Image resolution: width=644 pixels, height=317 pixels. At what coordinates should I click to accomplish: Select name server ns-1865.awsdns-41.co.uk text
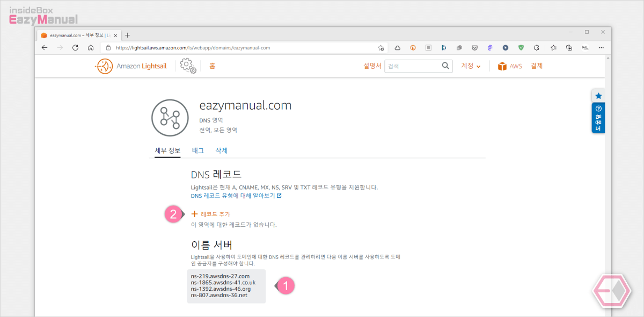pyautogui.click(x=223, y=283)
